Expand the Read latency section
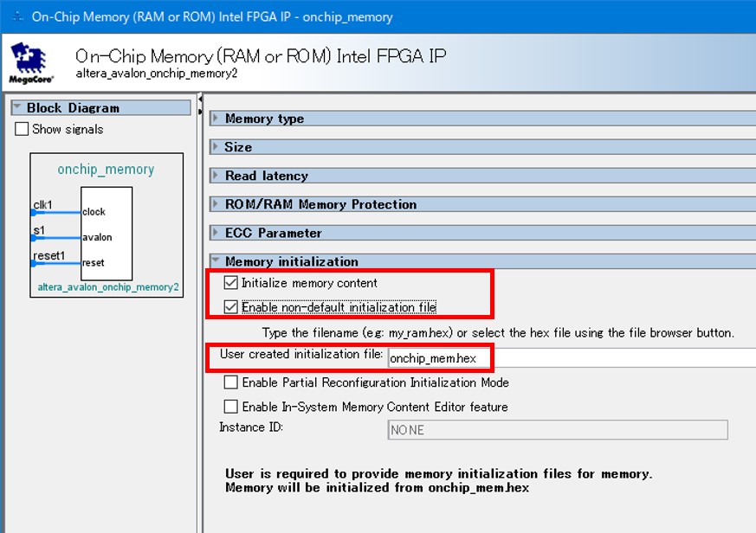The width and height of the screenshot is (756, 533). pos(216,176)
